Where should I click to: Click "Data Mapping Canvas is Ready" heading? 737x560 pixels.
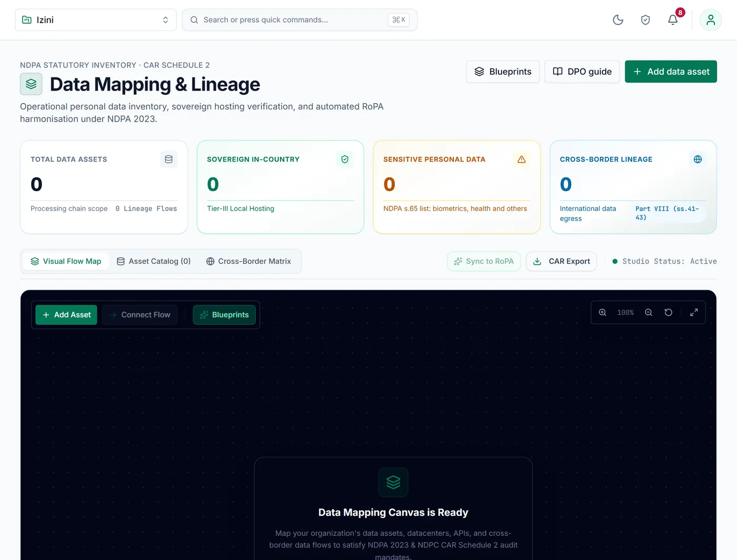pyautogui.click(x=393, y=513)
